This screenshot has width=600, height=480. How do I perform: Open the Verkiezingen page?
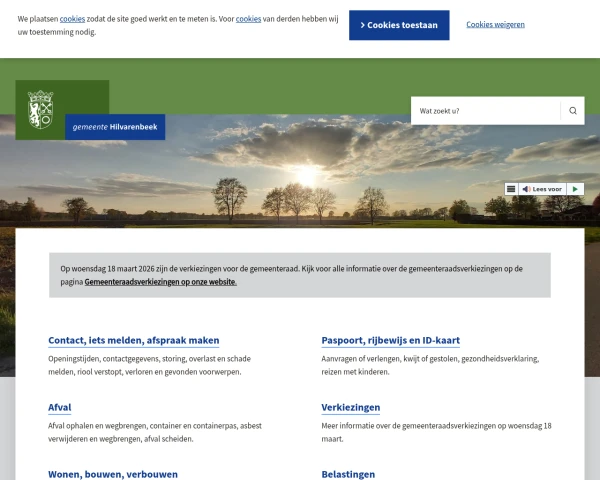coord(351,407)
